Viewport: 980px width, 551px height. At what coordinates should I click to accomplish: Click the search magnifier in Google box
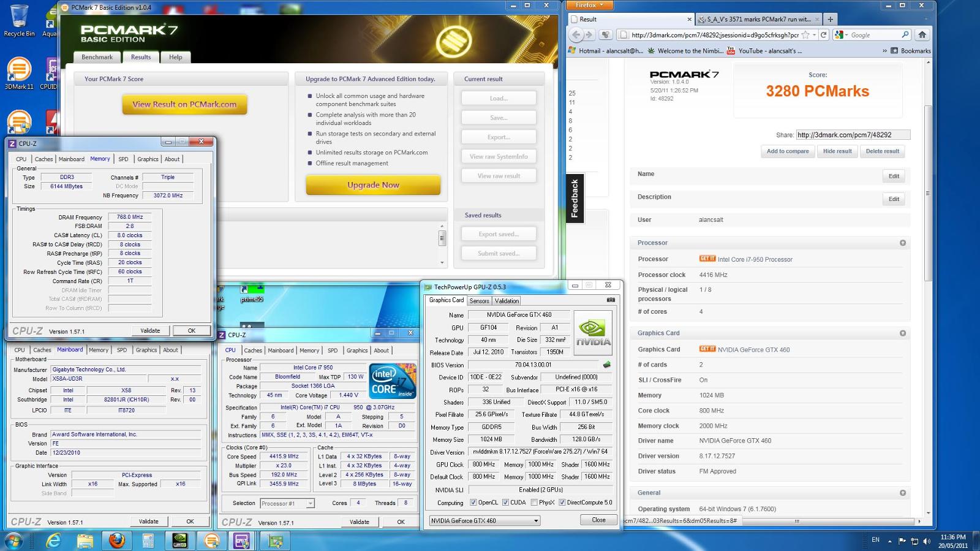click(905, 35)
